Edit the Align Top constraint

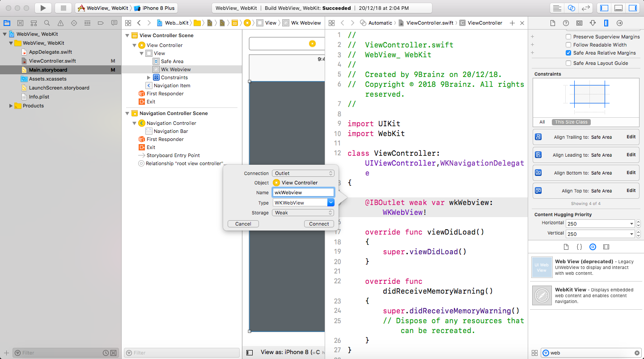631,191
